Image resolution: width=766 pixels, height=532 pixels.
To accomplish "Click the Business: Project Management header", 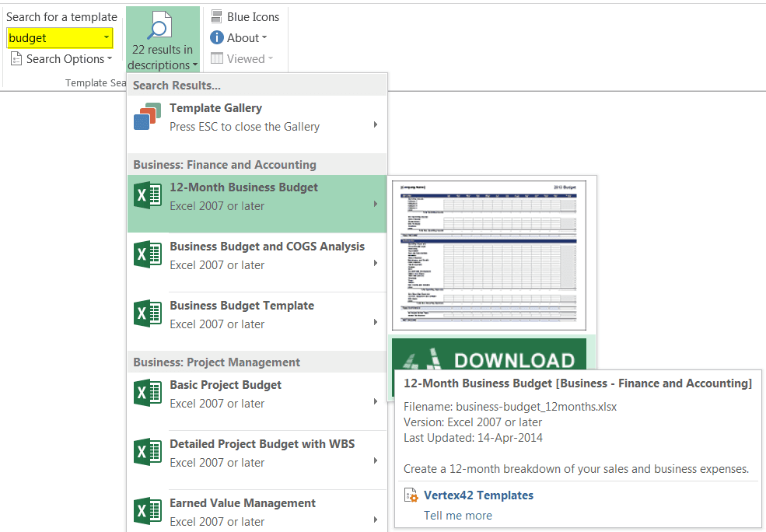I will (x=216, y=362).
